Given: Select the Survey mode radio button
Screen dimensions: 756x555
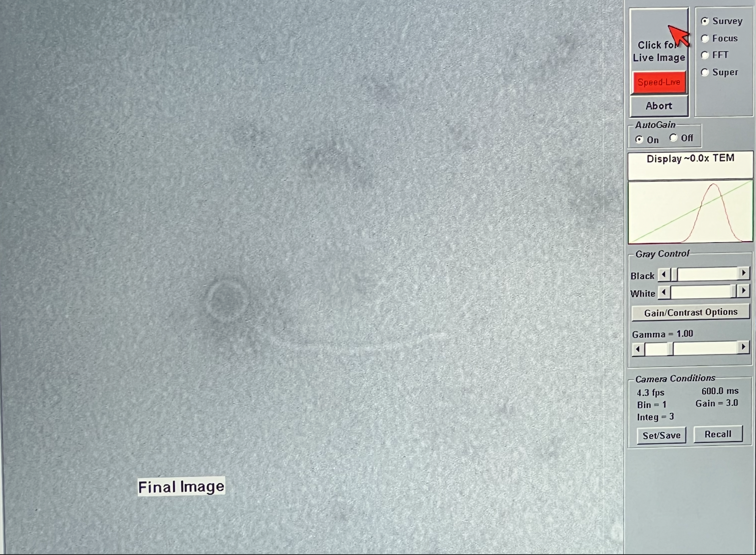Looking at the screenshot, I should (705, 21).
